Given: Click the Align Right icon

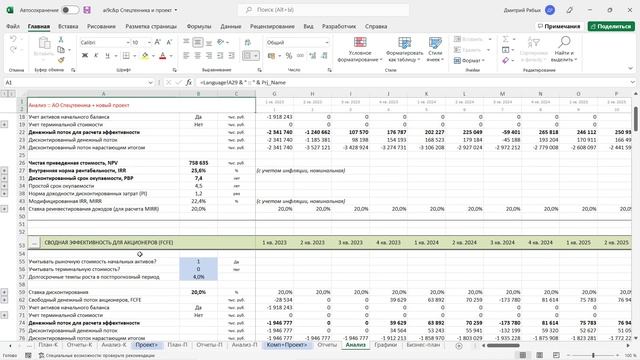Looking at the screenshot, I should [209, 56].
